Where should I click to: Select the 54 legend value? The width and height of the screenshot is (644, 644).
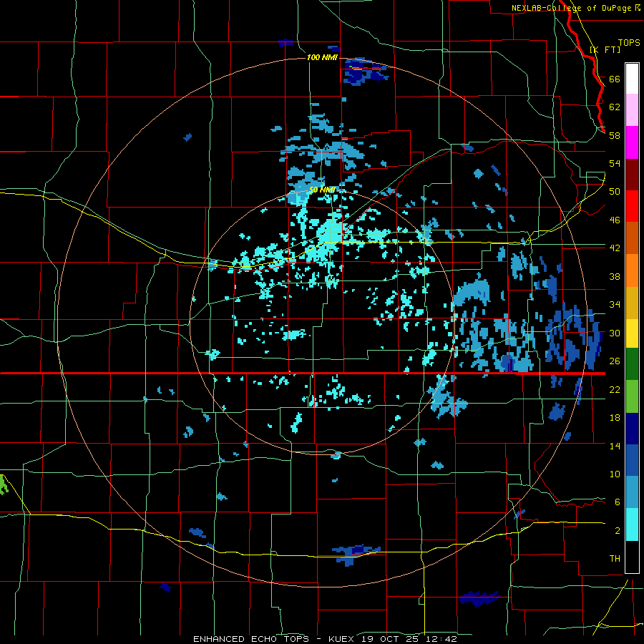(x=615, y=163)
